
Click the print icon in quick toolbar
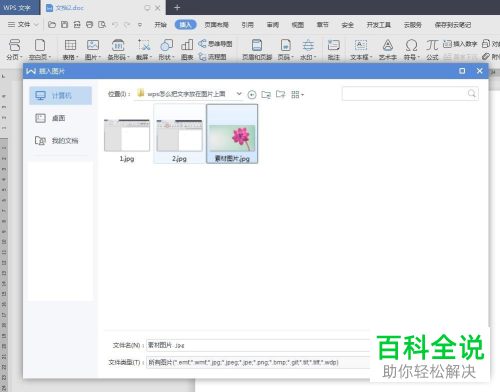[x=89, y=25]
